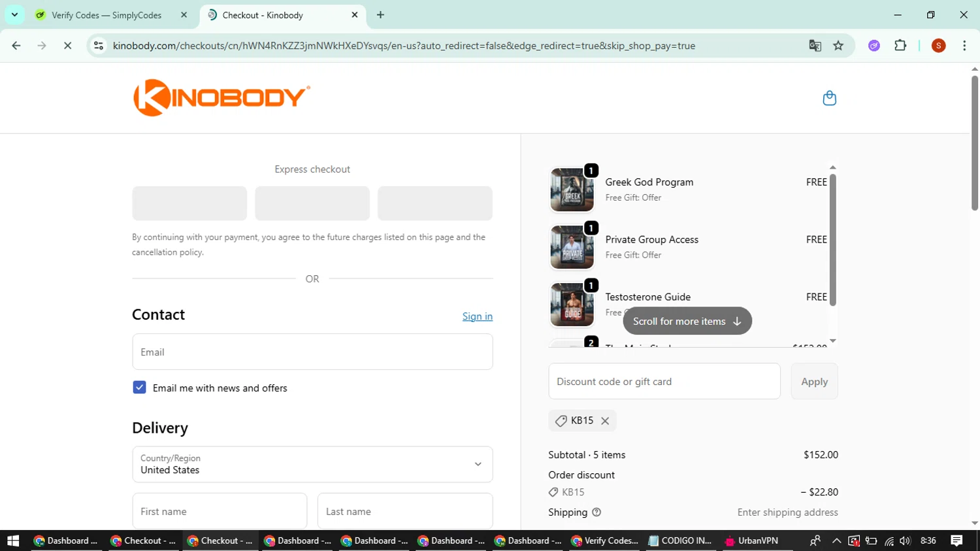
Task: Click the middle Express checkout button
Action: point(312,203)
